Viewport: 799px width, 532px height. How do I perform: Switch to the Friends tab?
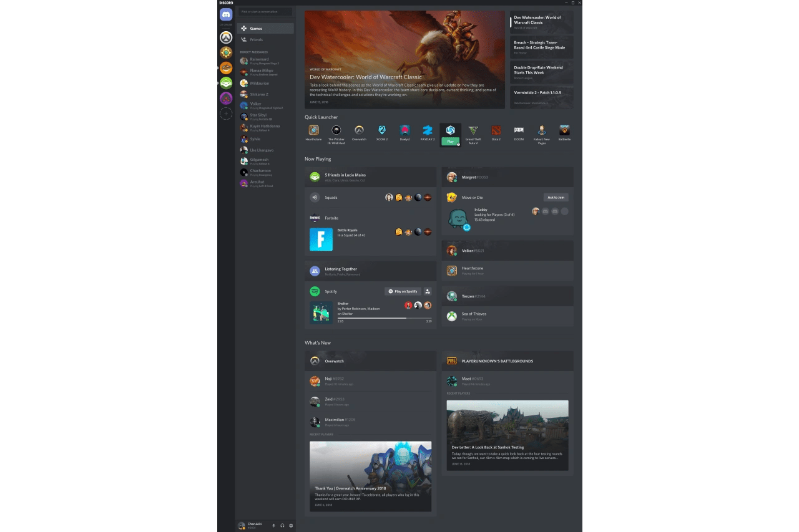pos(257,40)
